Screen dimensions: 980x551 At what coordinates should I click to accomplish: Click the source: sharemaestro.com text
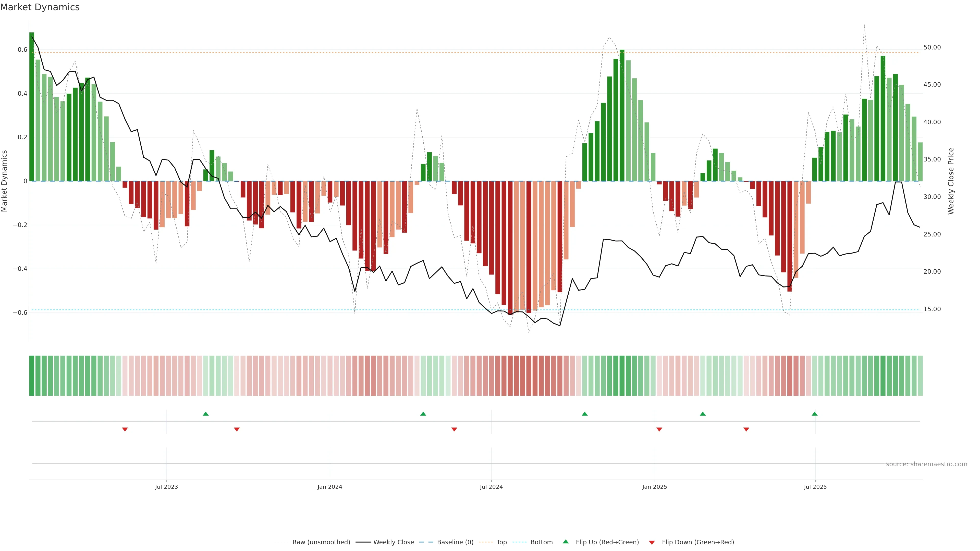926,464
